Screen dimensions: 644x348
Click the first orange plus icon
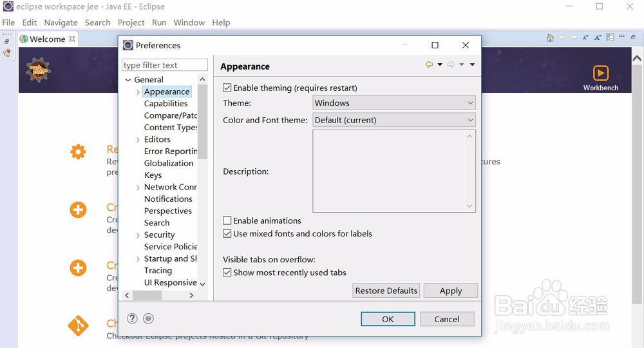tap(78, 210)
